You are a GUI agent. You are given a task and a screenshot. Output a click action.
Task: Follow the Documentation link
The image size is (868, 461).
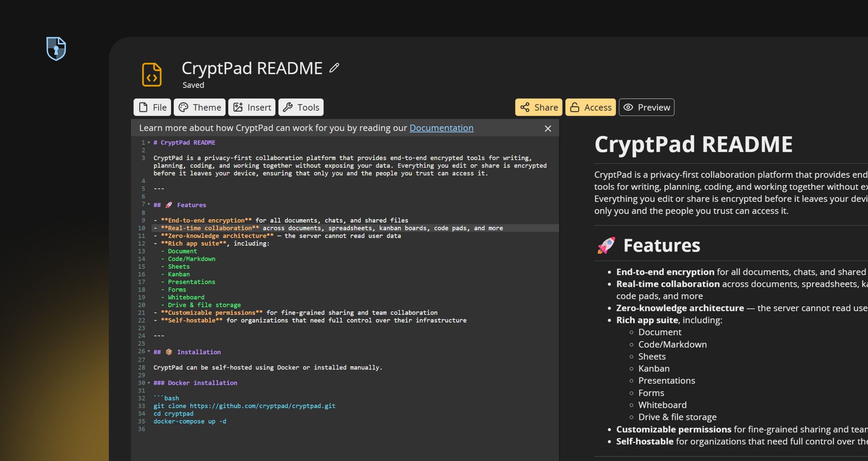(441, 128)
